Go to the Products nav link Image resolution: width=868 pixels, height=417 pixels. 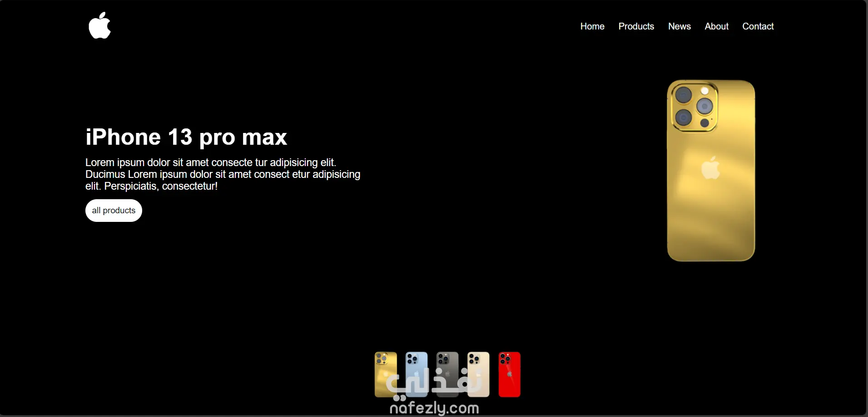click(x=636, y=26)
